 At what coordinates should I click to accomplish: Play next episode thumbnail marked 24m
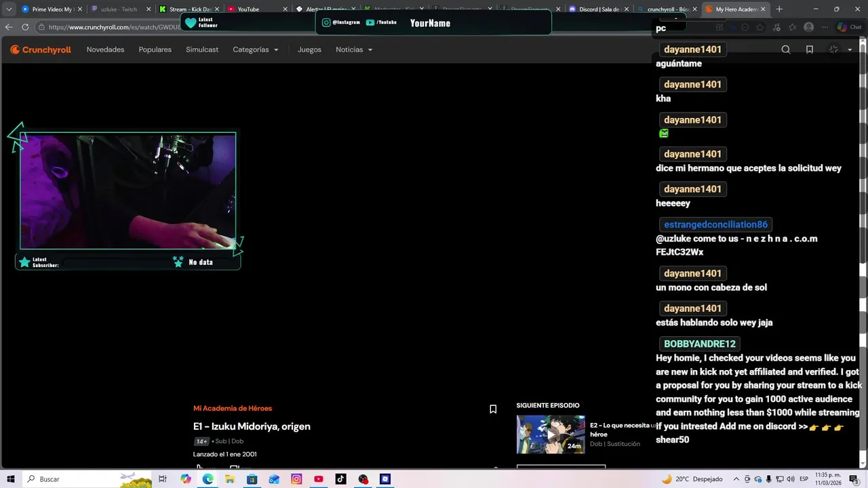coord(551,434)
